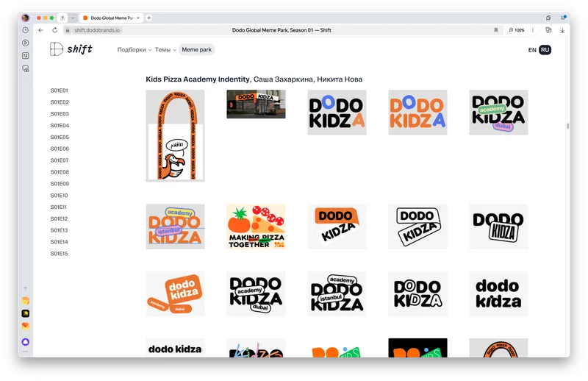The height and width of the screenshot is (381, 588).
Task: Click the page vertical scrollbar handle
Action: point(567,126)
